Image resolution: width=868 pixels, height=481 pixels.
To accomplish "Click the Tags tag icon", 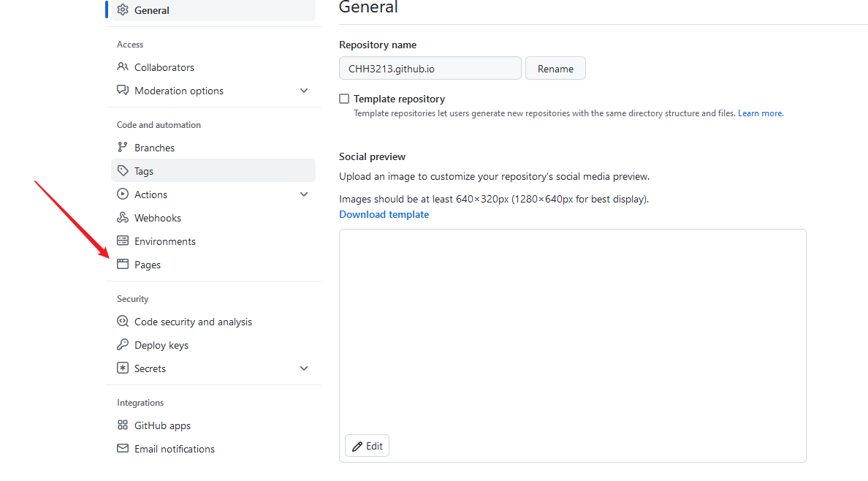I will (123, 170).
